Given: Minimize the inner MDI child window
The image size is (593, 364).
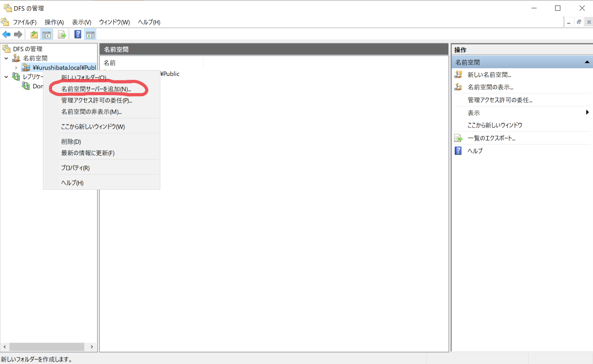Looking at the screenshot, I should [569, 22].
